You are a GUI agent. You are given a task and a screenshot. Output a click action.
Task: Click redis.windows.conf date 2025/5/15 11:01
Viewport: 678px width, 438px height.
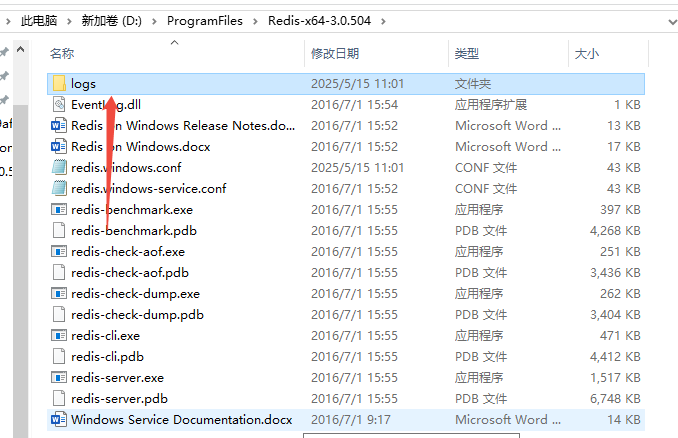[358, 167]
